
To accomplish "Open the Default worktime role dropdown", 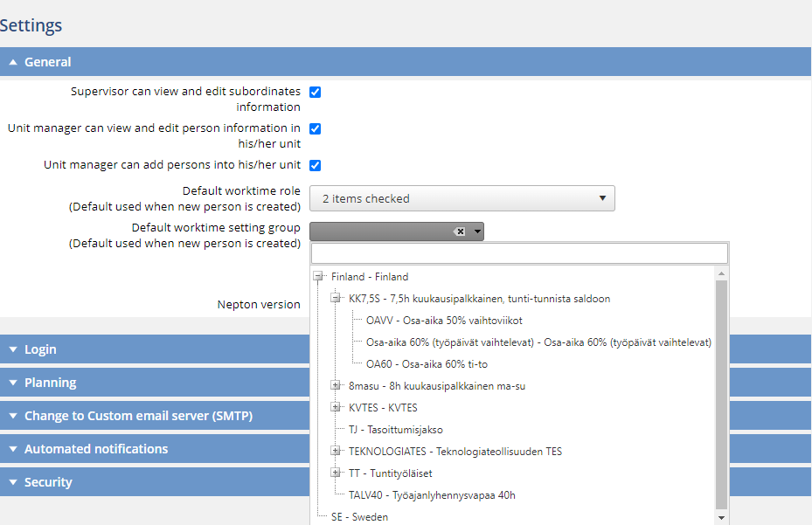I will coord(462,198).
